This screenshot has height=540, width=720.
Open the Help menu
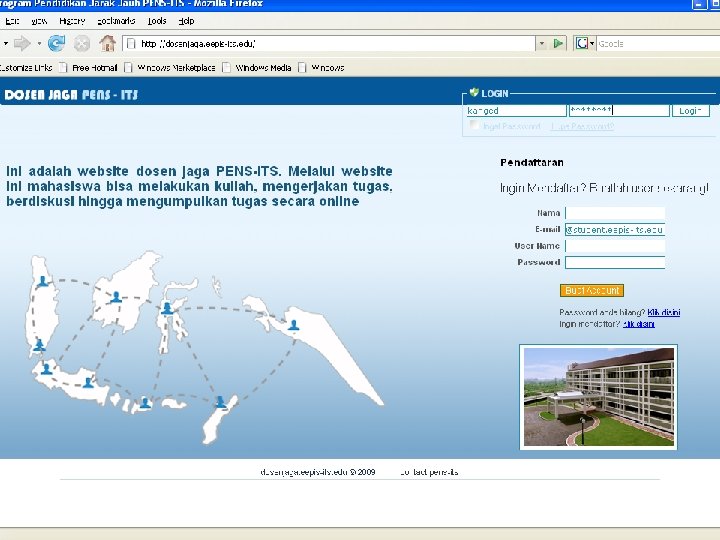point(186,21)
